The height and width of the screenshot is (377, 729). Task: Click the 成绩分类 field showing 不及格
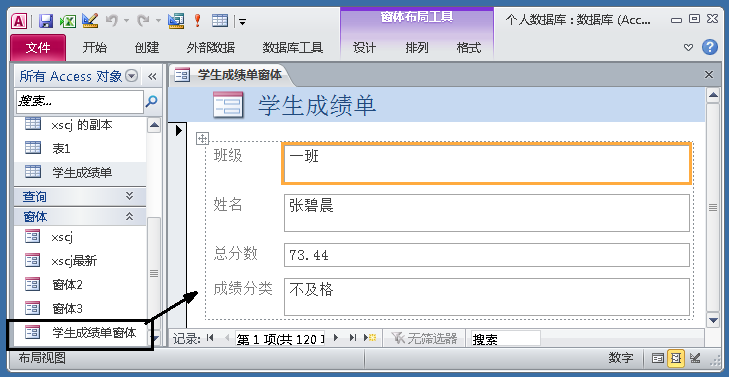486,297
